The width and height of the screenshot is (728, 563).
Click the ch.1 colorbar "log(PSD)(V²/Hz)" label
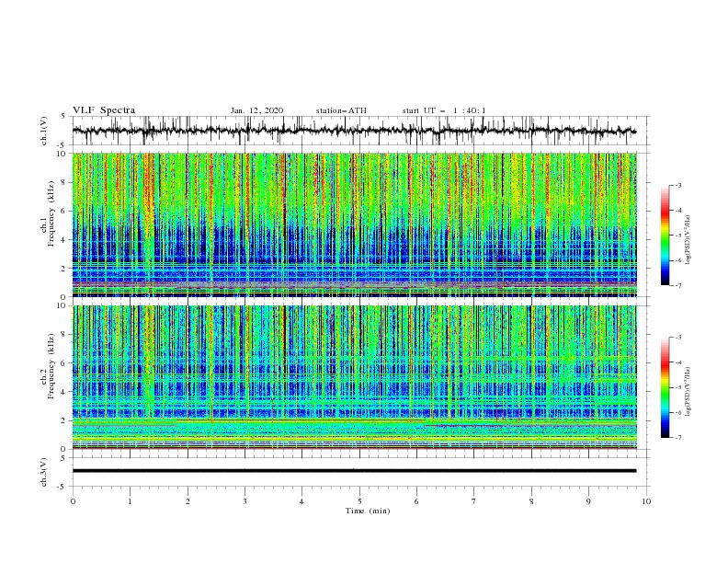(688, 240)
